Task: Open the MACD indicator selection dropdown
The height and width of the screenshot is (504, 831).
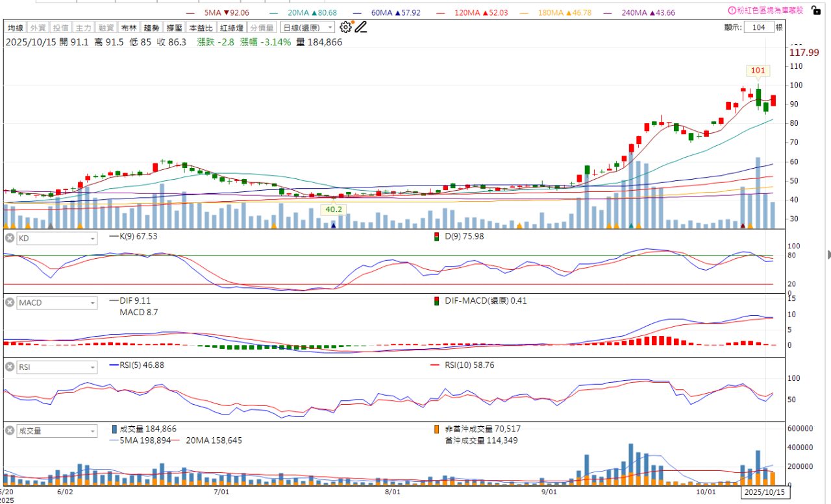Action: click(x=57, y=302)
